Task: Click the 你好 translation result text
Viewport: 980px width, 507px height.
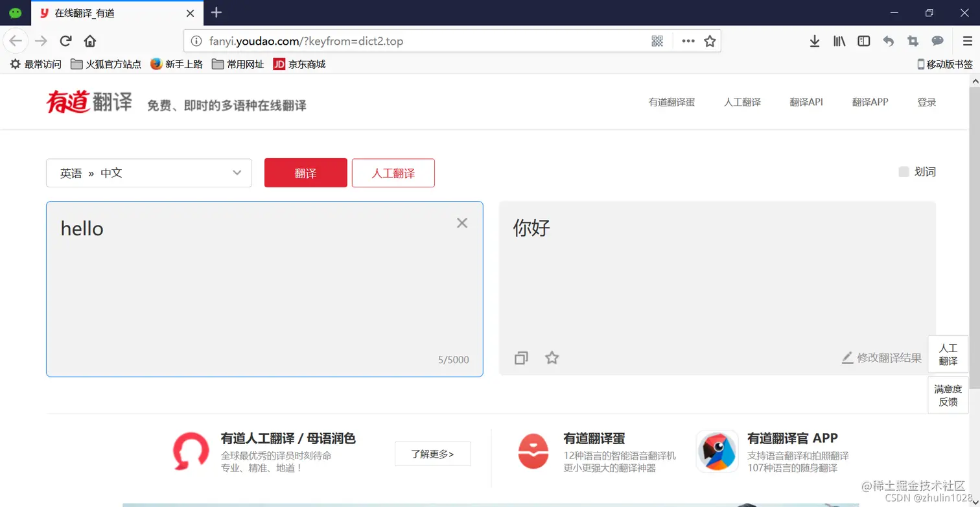Action: coord(531,228)
